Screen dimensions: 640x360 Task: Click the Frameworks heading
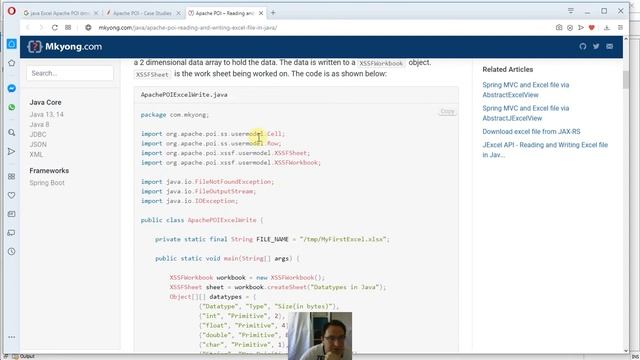pyautogui.click(x=49, y=171)
